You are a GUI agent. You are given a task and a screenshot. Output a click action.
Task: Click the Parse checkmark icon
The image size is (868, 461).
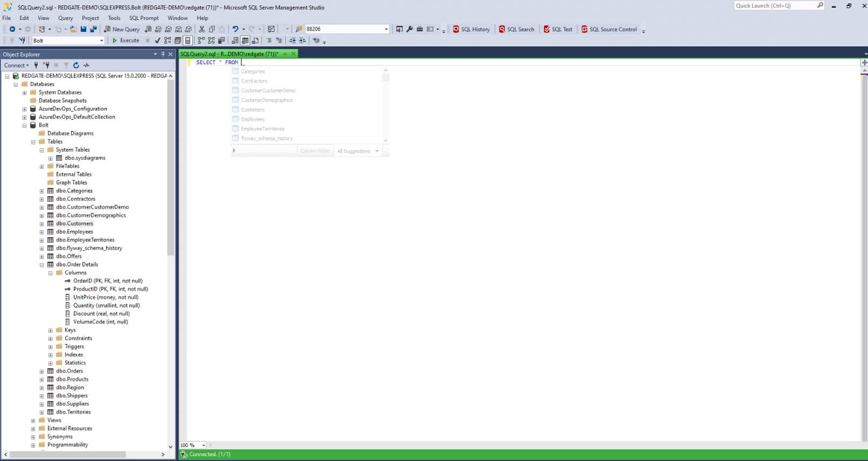(x=157, y=40)
